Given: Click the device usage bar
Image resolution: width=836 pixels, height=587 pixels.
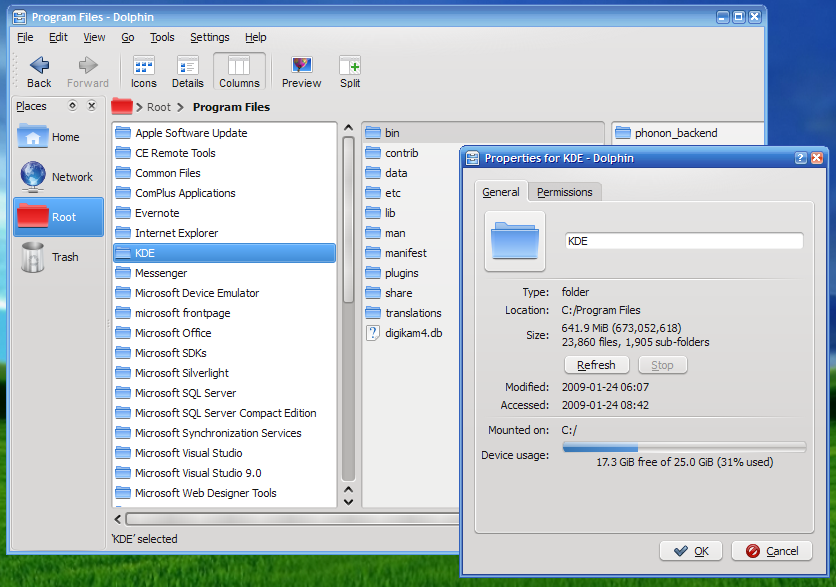Looking at the screenshot, I should point(685,448).
